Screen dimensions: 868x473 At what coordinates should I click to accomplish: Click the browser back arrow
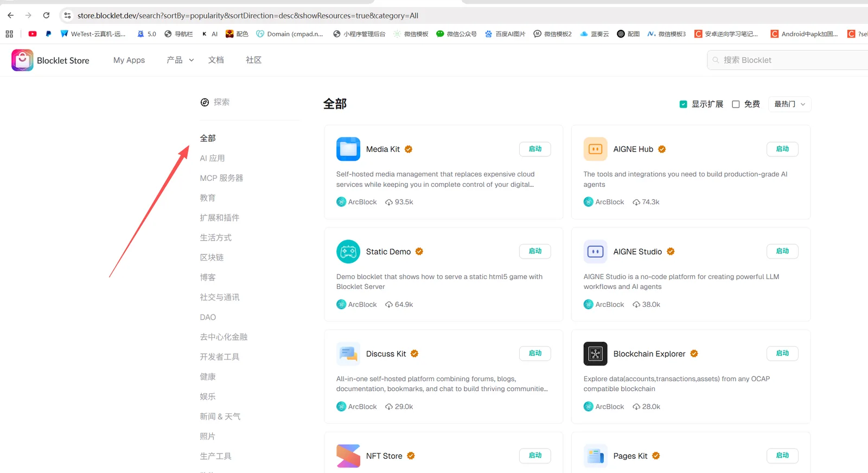(x=11, y=15)
